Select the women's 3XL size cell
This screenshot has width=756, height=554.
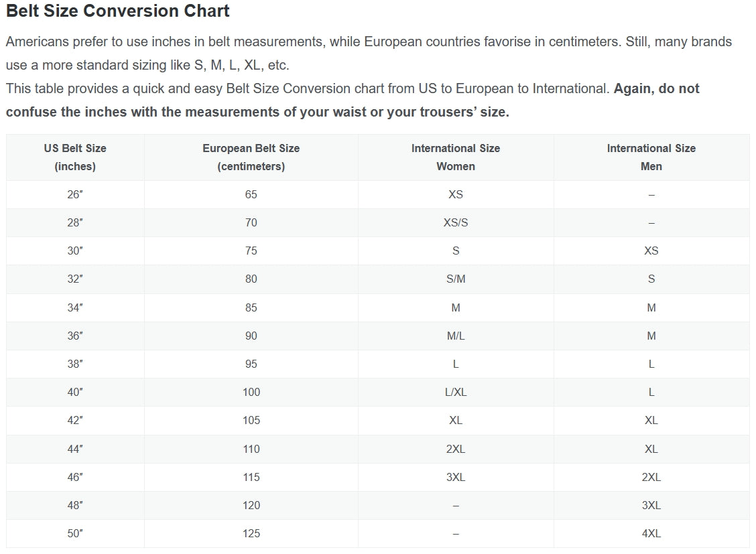(x=456, y=477)
